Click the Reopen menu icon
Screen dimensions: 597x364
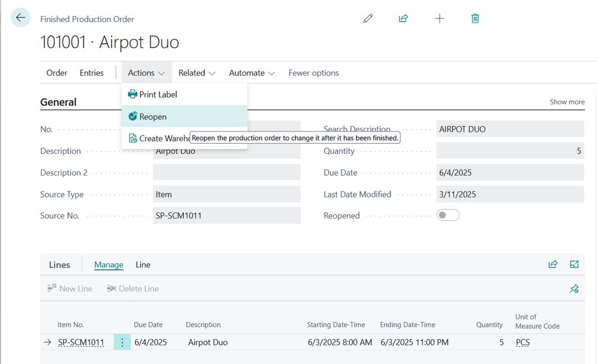pos(133,116)
